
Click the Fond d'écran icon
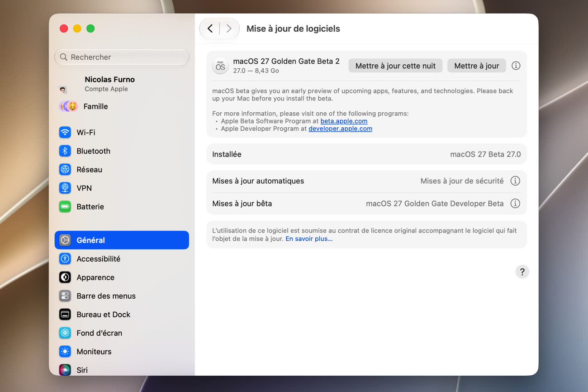(65, 333)
